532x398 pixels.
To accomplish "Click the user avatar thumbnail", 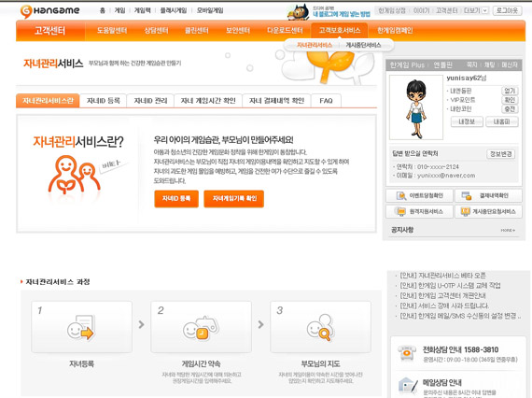I will [x=416, y=107].
